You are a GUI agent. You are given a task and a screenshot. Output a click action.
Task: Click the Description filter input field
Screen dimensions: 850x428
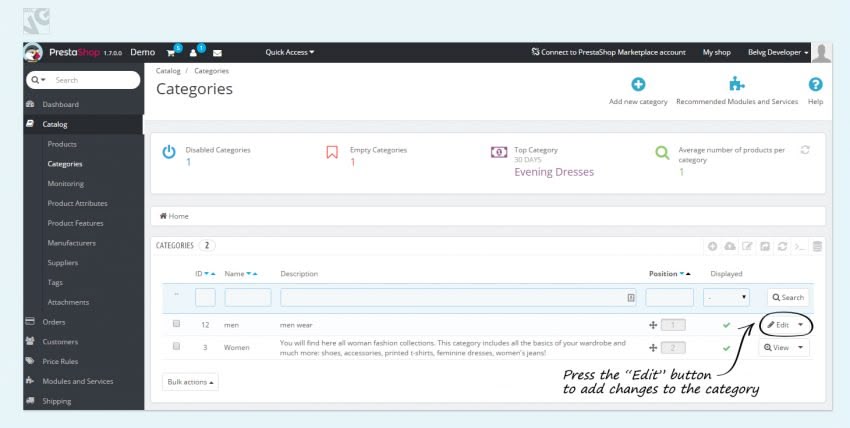point(458,297)
